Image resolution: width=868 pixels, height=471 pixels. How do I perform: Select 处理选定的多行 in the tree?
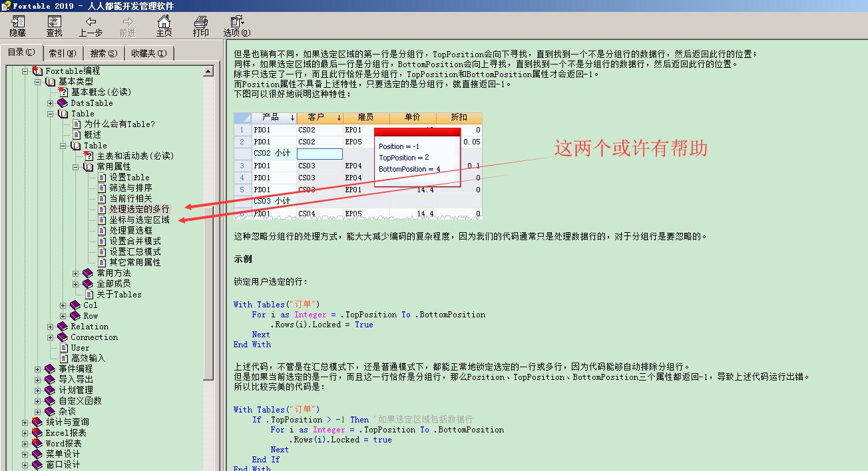tap(139, 210)
